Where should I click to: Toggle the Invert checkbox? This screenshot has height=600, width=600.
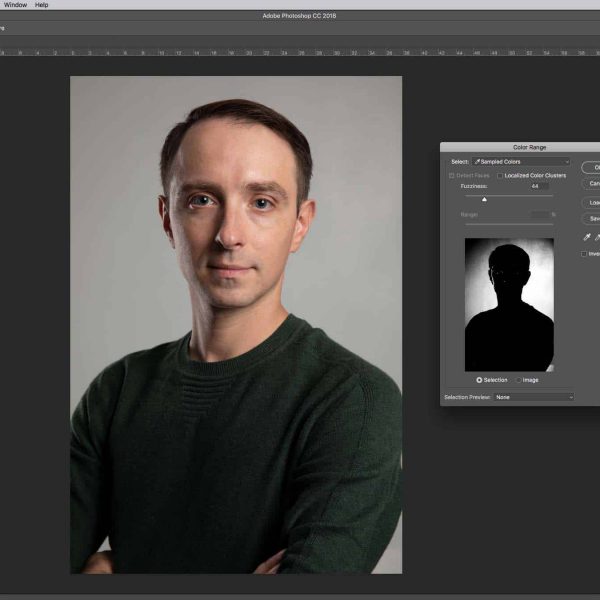coord(584,254)
